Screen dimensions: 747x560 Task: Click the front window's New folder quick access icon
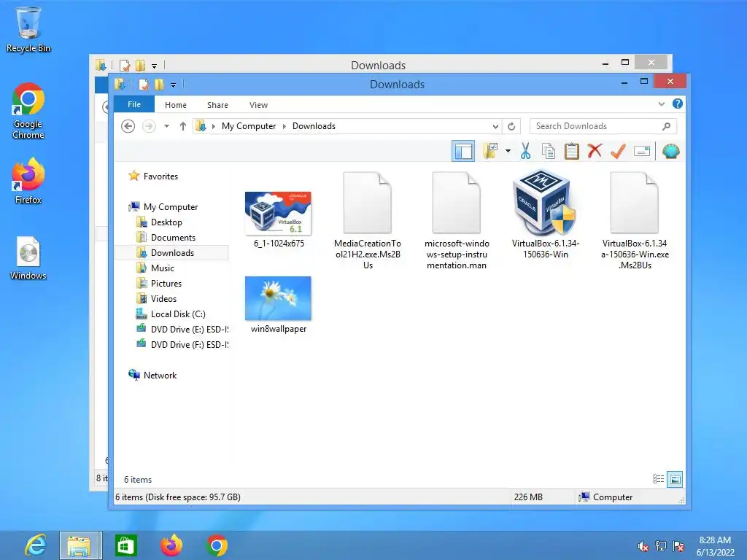159,85
